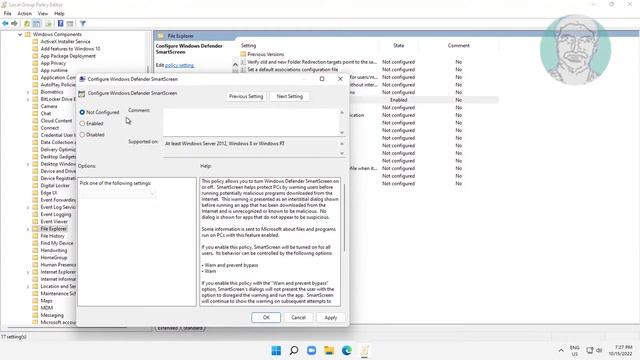Expand the Biometrics tree node
The height and width of the screenshot is (360, 640).
28,93
